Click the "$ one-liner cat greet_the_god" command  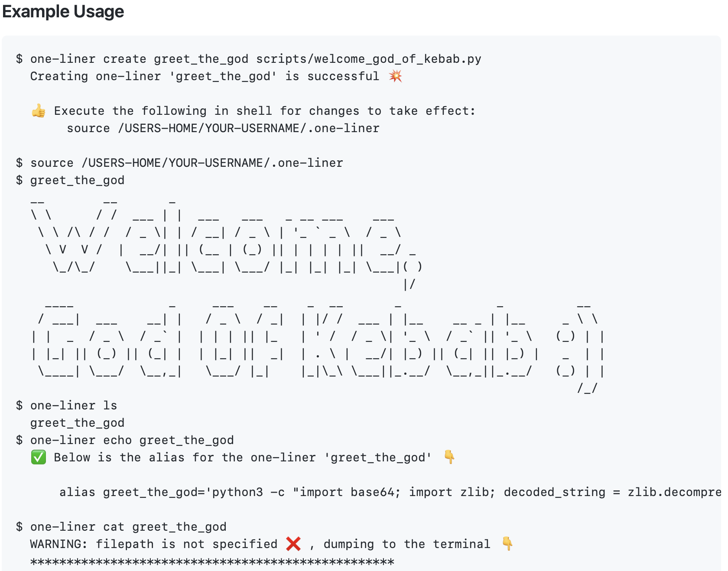pyautogui.click(x=128, y=527)
